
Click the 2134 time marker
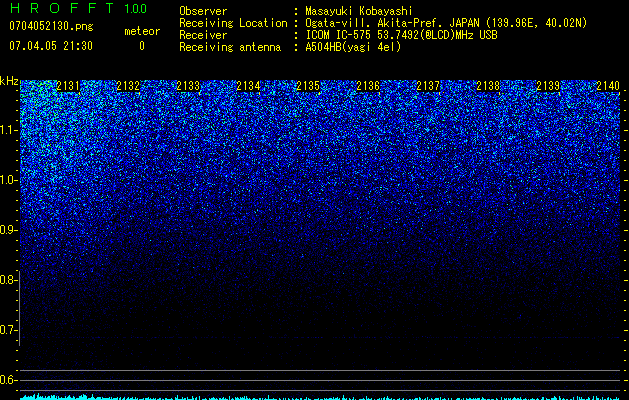click(x=248, y=86)
